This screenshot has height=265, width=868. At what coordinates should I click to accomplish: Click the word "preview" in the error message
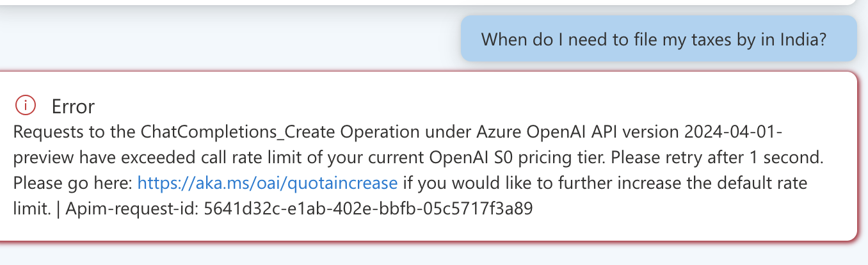click(40, 157)
